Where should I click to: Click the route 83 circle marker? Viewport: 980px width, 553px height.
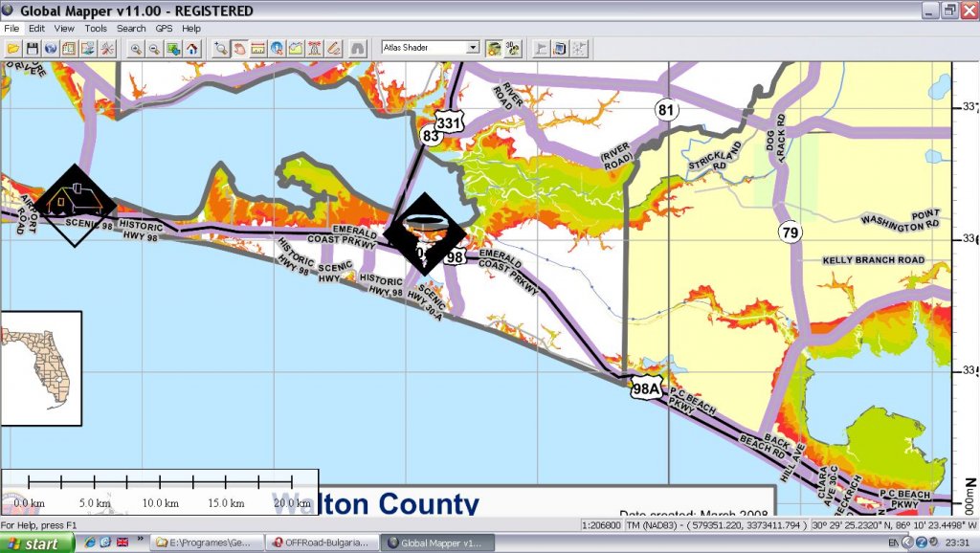click(x=430, y=136)
